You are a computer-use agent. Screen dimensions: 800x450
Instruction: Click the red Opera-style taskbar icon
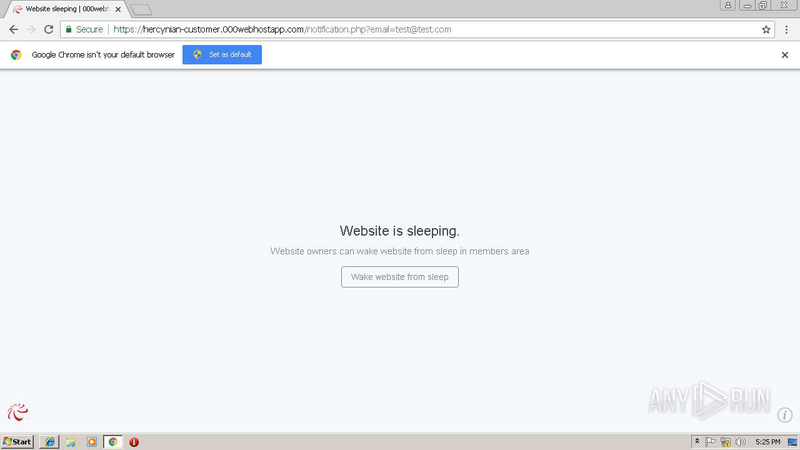click(134, 441)
